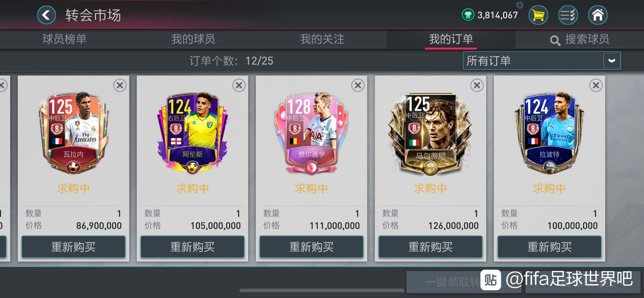644x298 pixels.
Task: Tap the back arrow beside 转会市场
Action: click(x=46, y=15)
